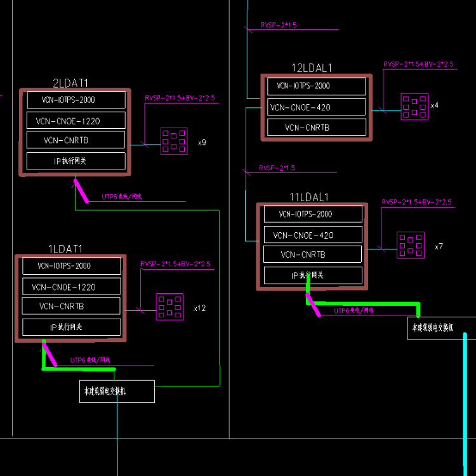The height and width of the screenshot is (476, 476).
Task: Select RVSP-2*1.5+BV-2*2.5 label near 11LDAL1
Action: click(417, 202)
